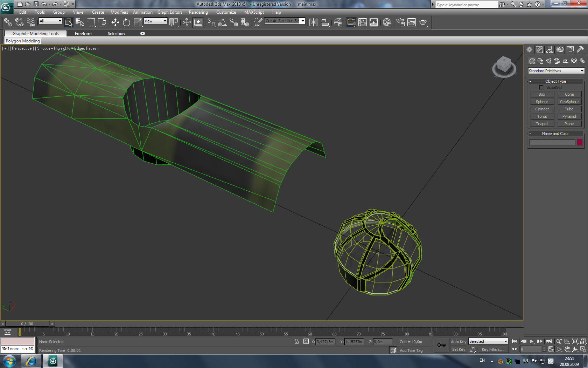
Task: Click the Teapot primitive button
Action: pos(542,124)
